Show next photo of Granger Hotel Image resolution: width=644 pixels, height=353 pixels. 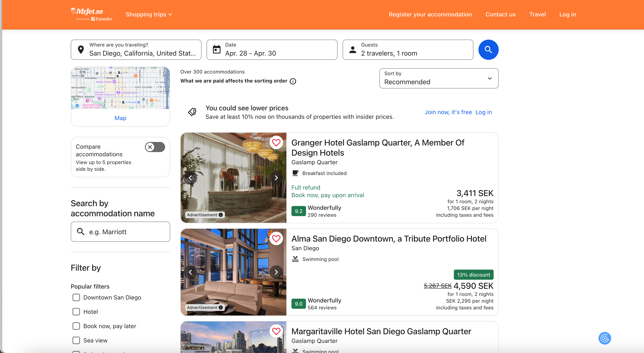(x=276, y=178)
